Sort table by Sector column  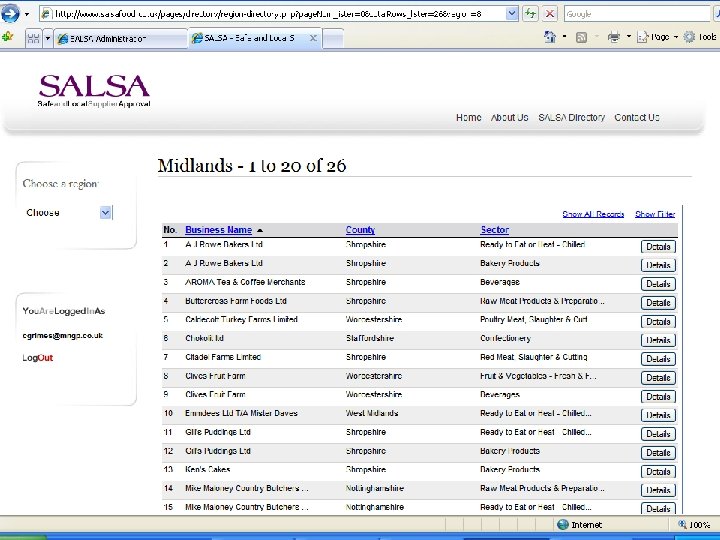coord(494,230)
